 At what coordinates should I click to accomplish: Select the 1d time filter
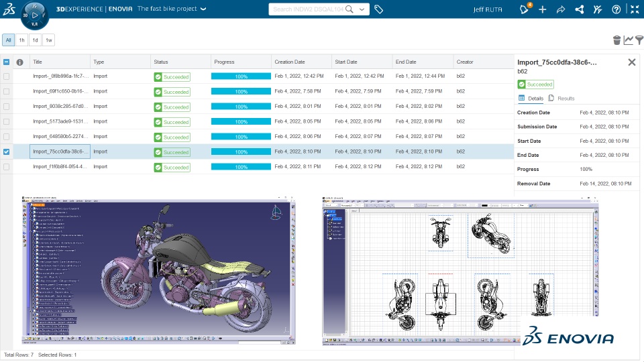click(x=36, y=40)
